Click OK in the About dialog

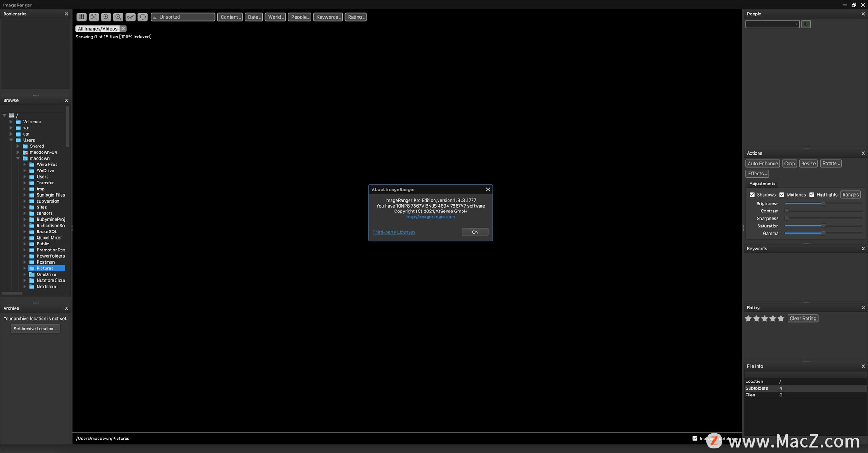475,232
